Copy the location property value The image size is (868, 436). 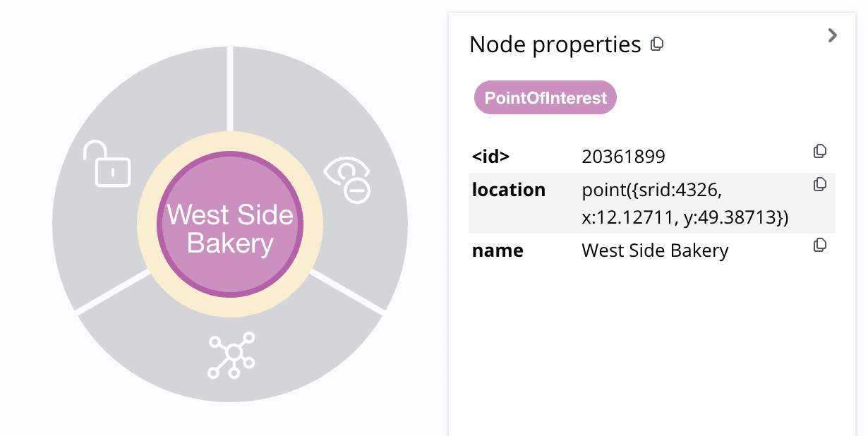(x=820, y=185)
